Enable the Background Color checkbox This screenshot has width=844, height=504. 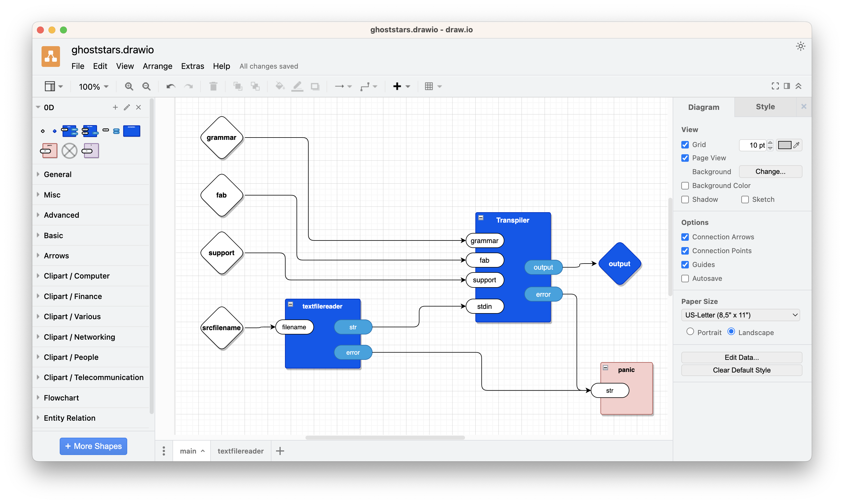point(685,185)
